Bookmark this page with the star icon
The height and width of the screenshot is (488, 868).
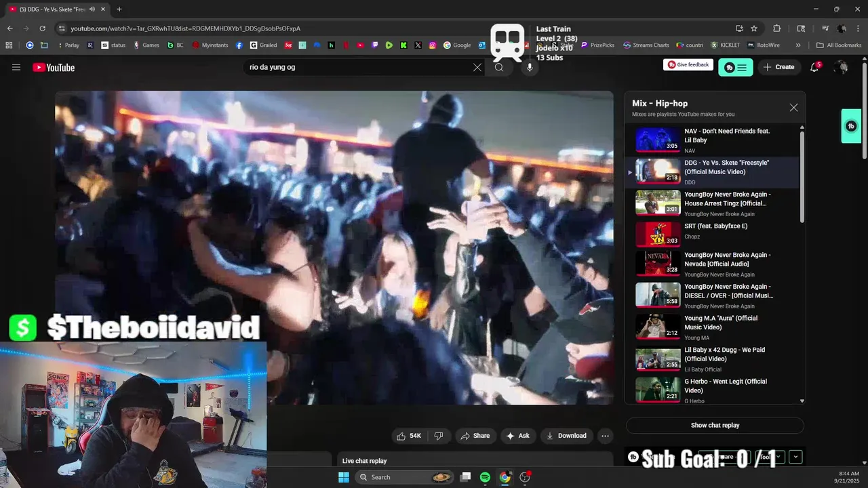(754, 28)
